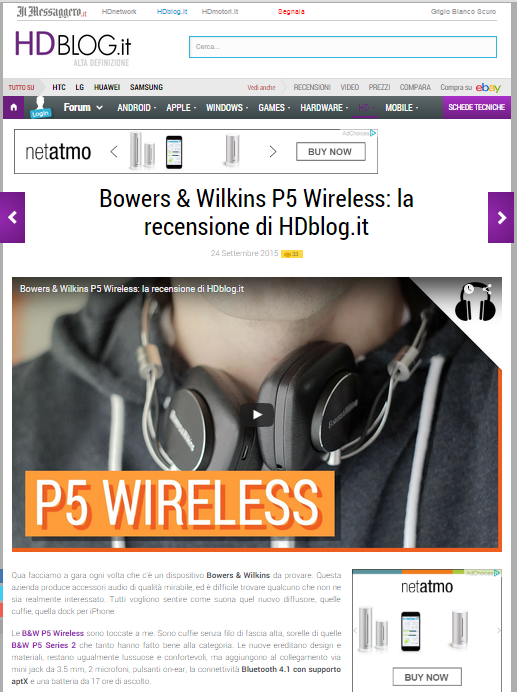This screenshot has height=692, width=517.
Task: Show previous netatmo product in banner carousel
Action: click(114, 152)
